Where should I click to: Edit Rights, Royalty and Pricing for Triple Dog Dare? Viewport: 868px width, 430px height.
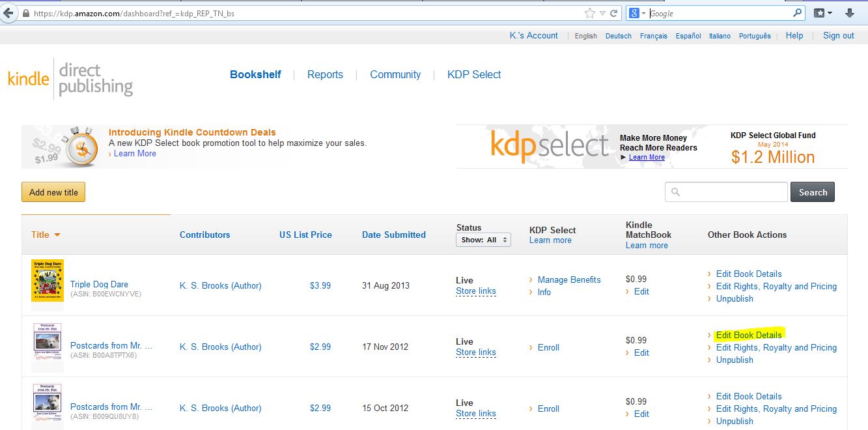point(776,286)
